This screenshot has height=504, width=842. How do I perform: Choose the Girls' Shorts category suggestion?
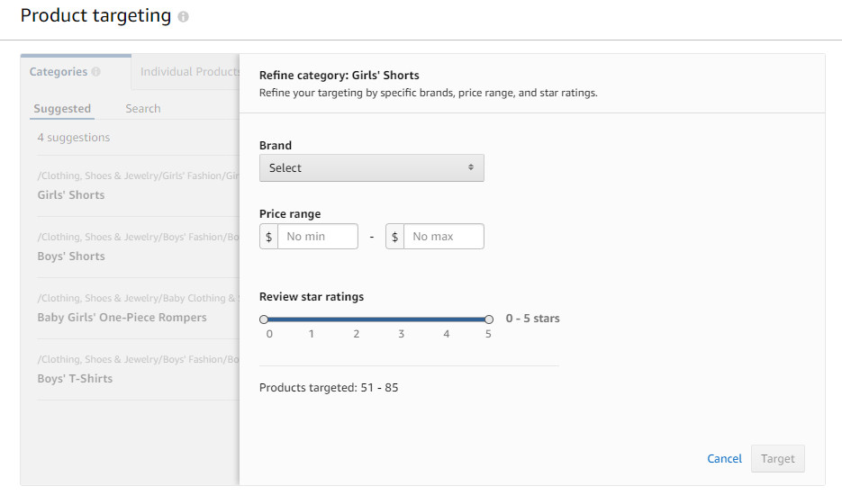pyautogui.click(x=71, y=195)
